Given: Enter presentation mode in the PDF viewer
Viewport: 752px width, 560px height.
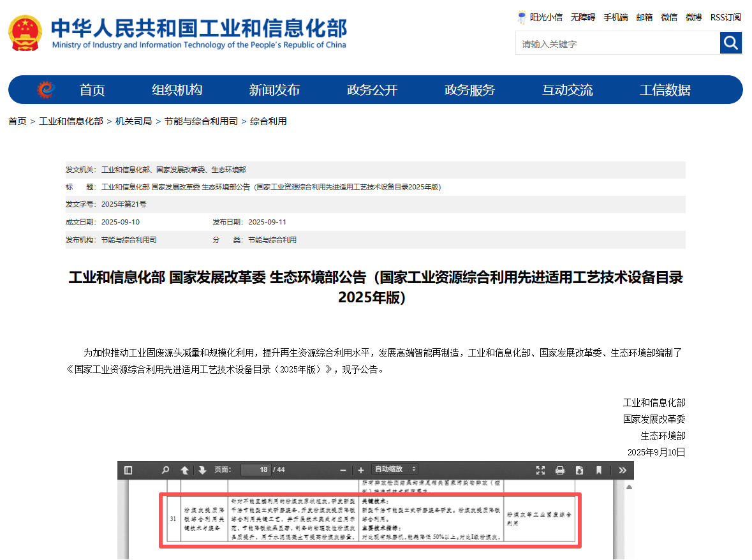Looking at the screenshot, I should click(541, 470).
